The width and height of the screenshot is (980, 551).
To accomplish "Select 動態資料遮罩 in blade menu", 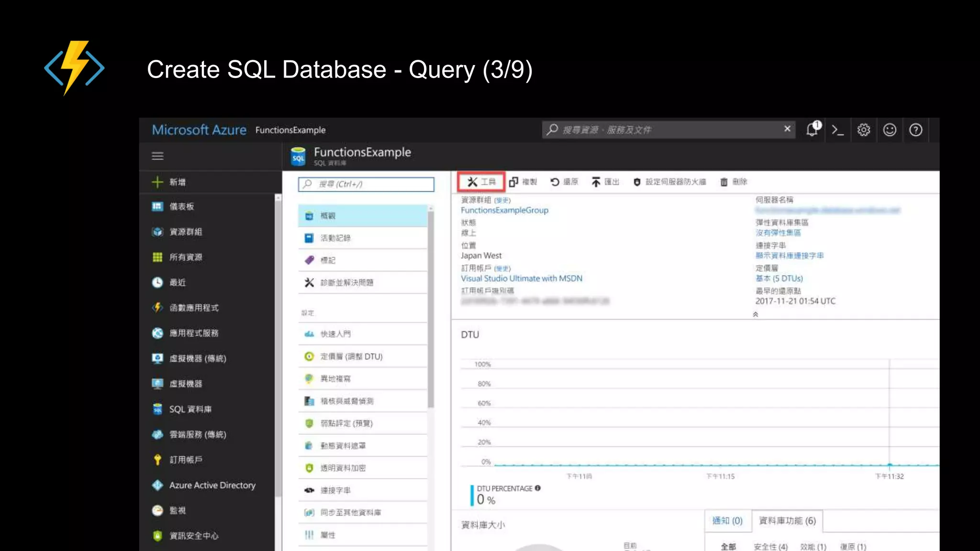I will point(363,446).
